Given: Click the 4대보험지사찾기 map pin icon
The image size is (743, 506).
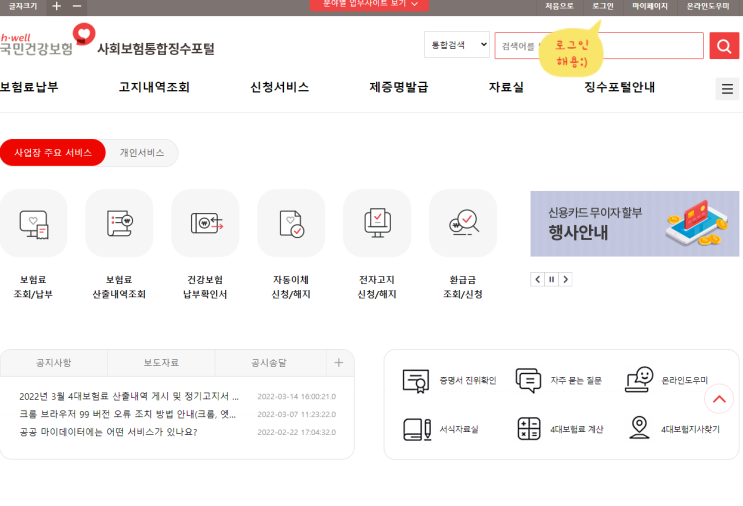Looking at the screenshot, I should (x=639, y=427).
